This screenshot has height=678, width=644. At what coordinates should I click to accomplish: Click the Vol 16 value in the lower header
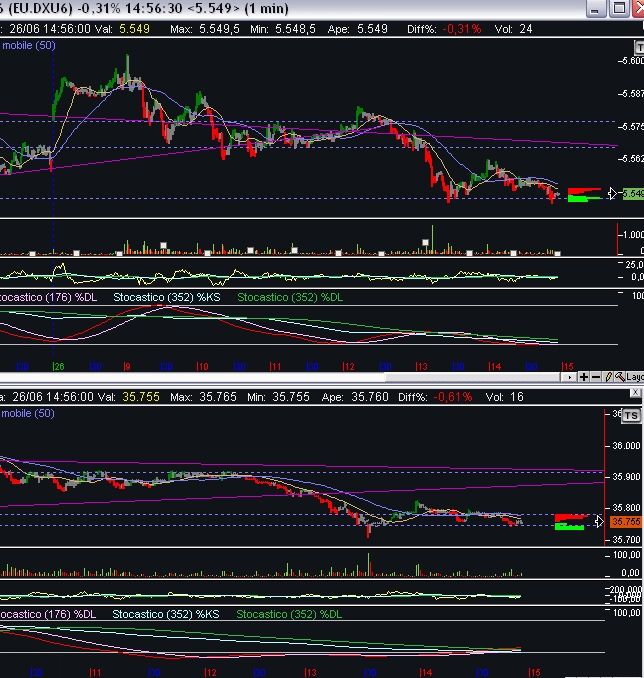tap(517, 397)
